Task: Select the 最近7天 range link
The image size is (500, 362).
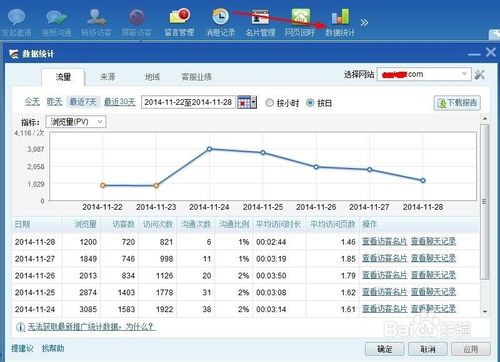Action: (83, 102)
